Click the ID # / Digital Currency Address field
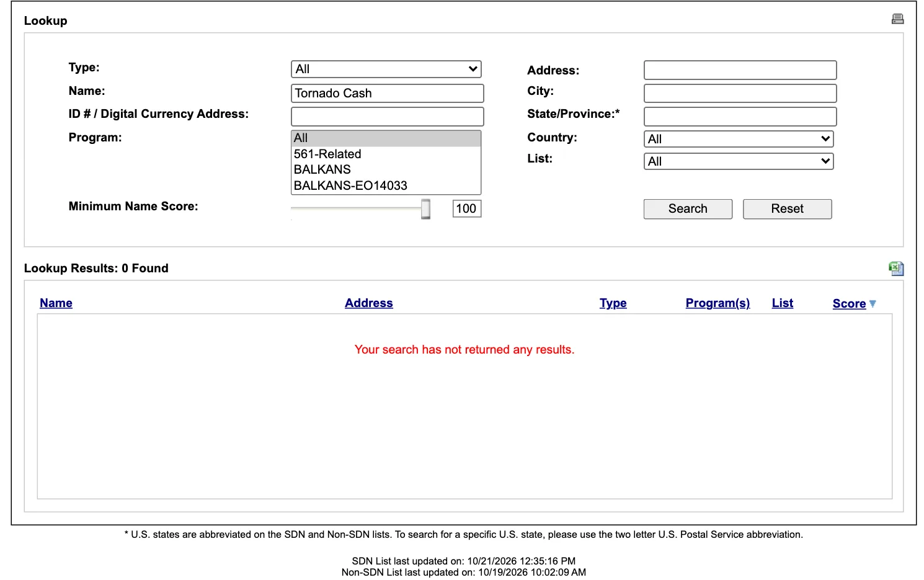This screenshot has height=580, width=924. click(x=387, y=116)
